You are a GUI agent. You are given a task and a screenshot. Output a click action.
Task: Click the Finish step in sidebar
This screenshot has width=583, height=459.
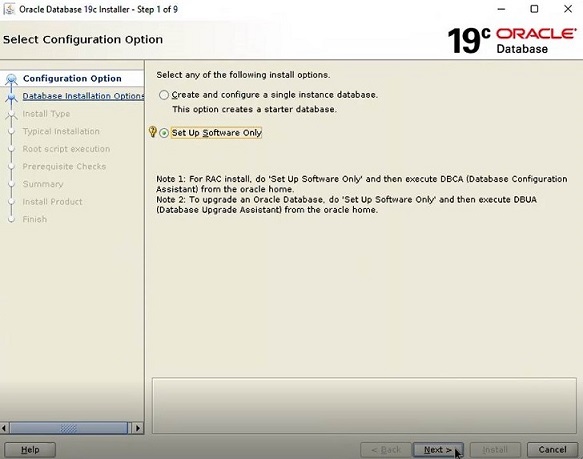coord(35,219)
